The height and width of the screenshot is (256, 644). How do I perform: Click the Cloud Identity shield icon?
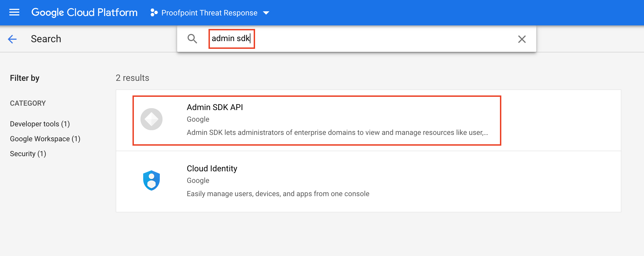click(x=151, y=180)
